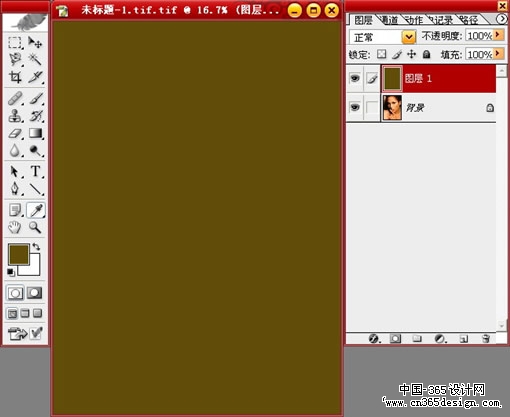
Task: Choose the Clone Stamp tool
Action: point(15,116)
